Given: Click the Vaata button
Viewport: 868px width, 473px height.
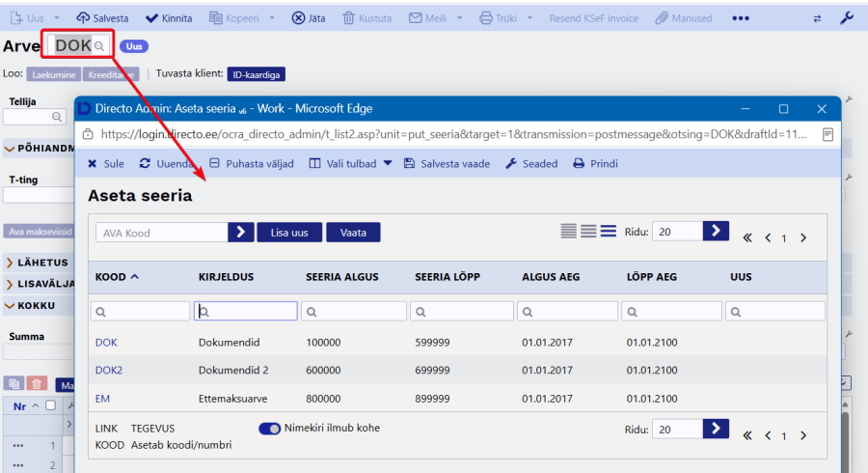Looking at the screenshot, I should tap(353, 232).
